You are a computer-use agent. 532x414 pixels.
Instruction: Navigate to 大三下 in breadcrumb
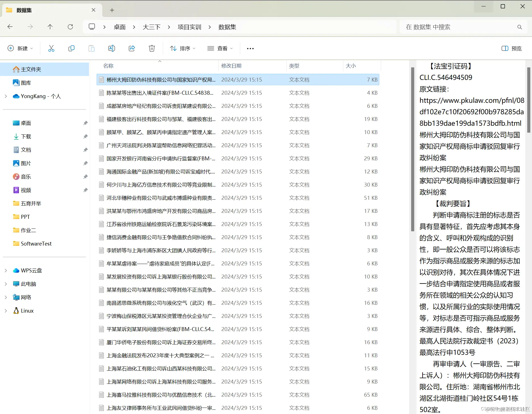pyautogui.click(x=152, y=27)
